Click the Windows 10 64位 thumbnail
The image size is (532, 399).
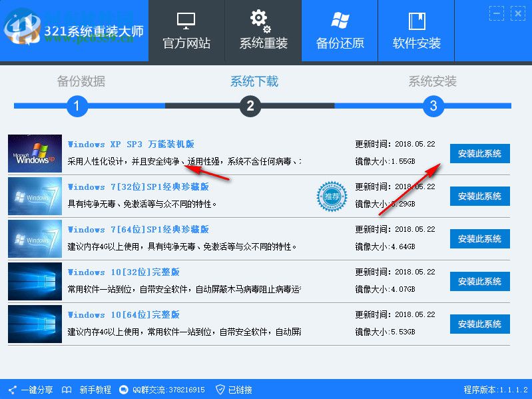coord(35,324)
